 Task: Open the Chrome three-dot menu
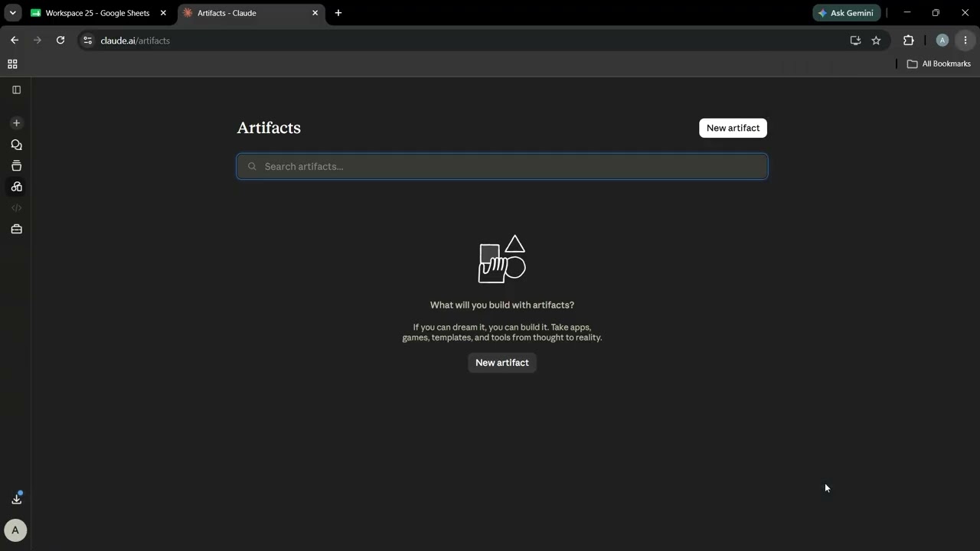965,41
